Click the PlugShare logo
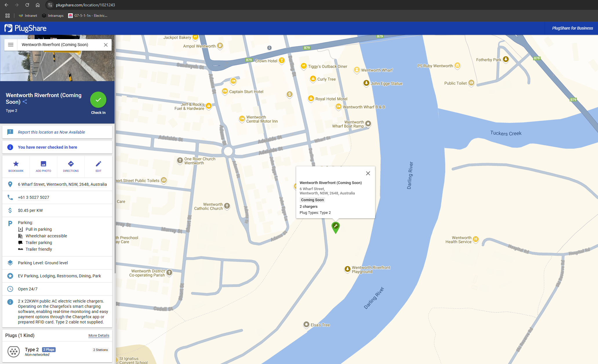The width and height of the screenshot is (598, 364). coord(26,28)
